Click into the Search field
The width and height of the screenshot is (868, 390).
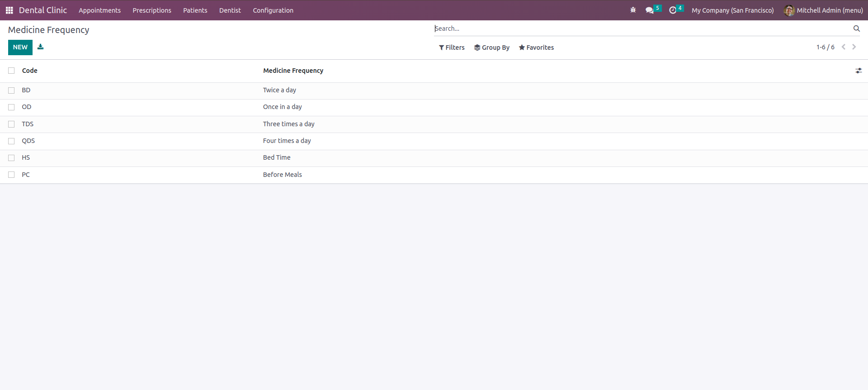[x=642, y=29]
